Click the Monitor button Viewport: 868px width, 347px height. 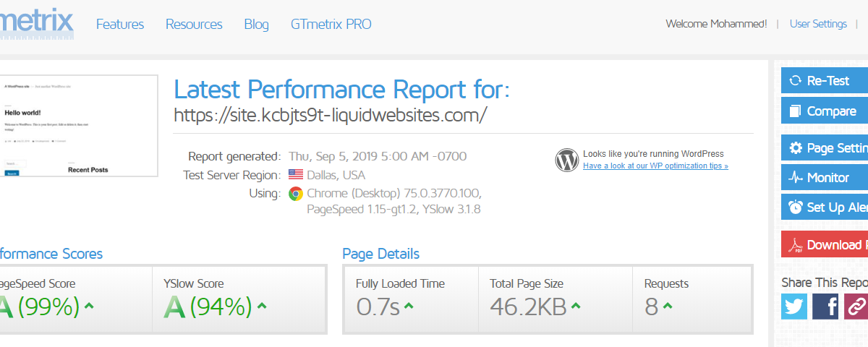825,177
